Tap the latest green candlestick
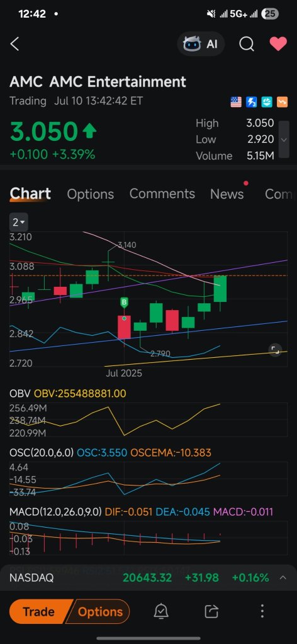 tap(220, 289)
